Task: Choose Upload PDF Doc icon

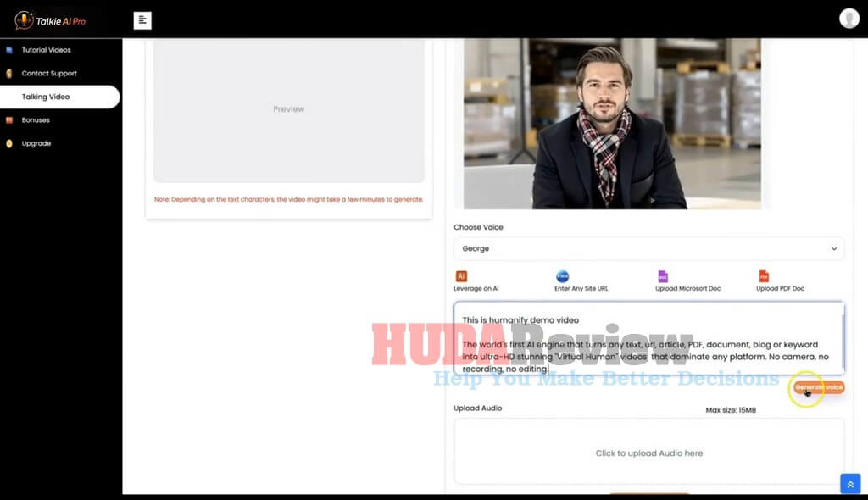Action: (764, 276)
